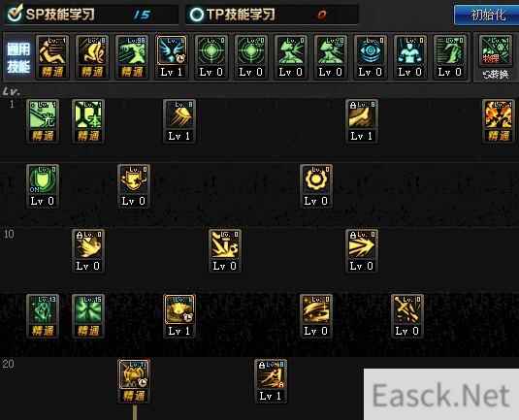The width and height of the screenshot is (519, 420).
Task: Click the green shield ON toggle skill
Action: (43, 186)
